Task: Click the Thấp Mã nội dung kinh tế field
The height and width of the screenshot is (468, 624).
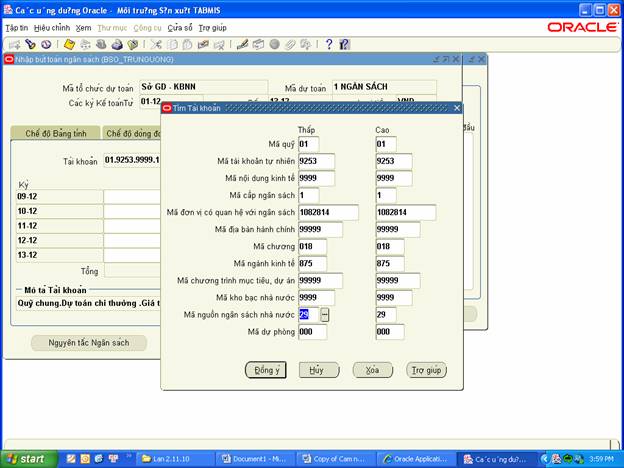Action: coord(316,178)
